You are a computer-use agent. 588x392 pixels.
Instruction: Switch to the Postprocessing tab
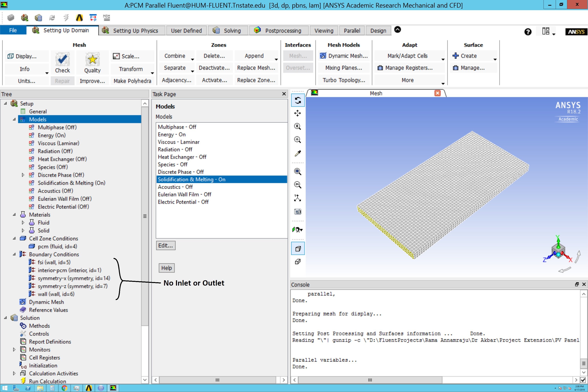(x=279, y=31)
